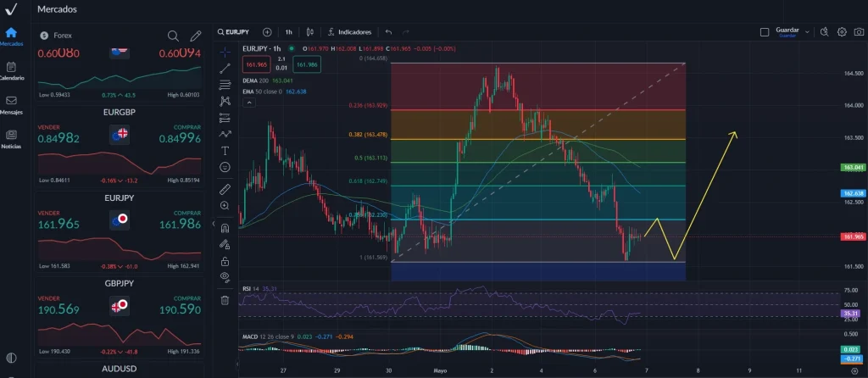The width and height of the screenshot is (868, 378).
Task: Toggle magnet mode for drawings
Action: [225, 228]
